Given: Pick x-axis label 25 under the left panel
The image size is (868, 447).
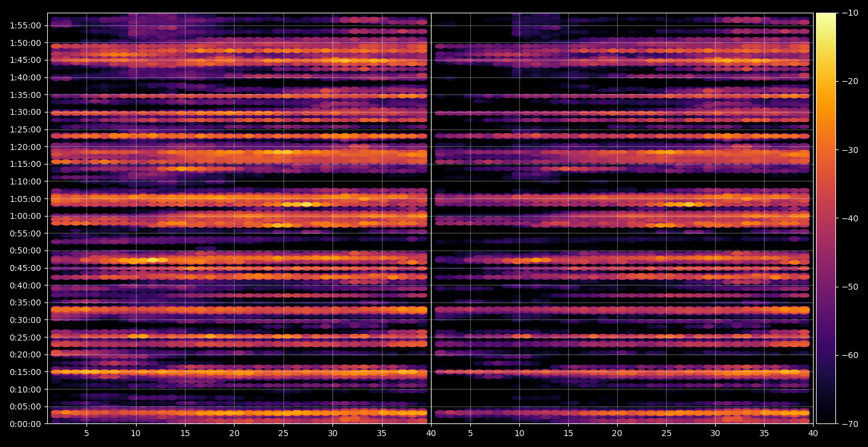Looking at the screenshot, I should 283,434.
